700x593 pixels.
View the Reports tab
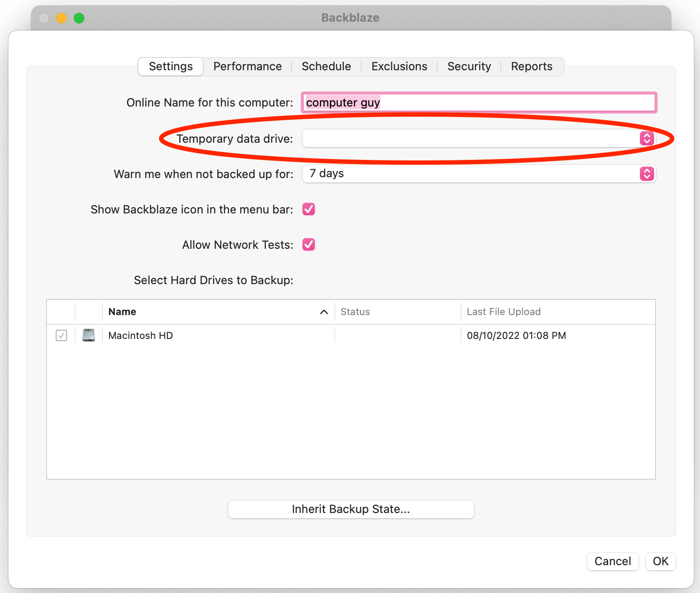point(532,67)
